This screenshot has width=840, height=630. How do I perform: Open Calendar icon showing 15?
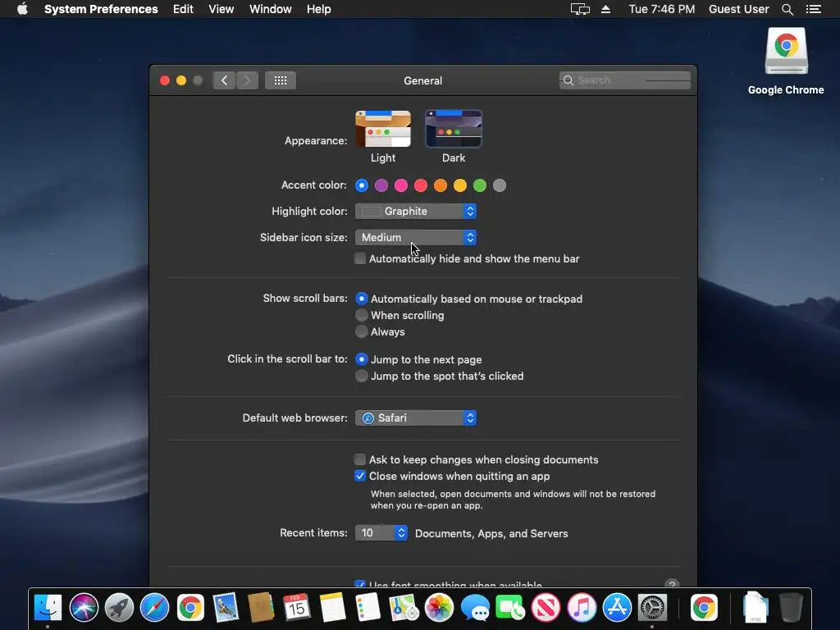tap(297, 608)
